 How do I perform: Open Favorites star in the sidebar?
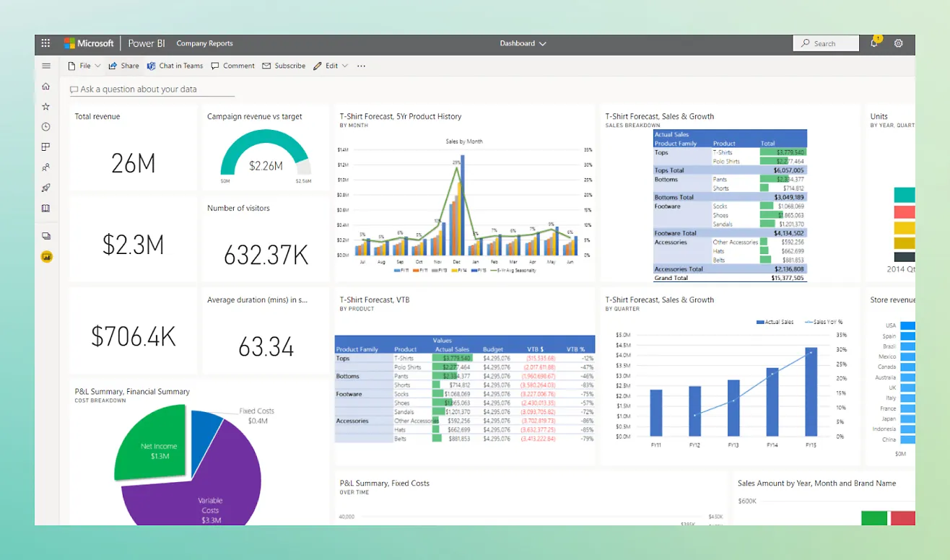46,107
